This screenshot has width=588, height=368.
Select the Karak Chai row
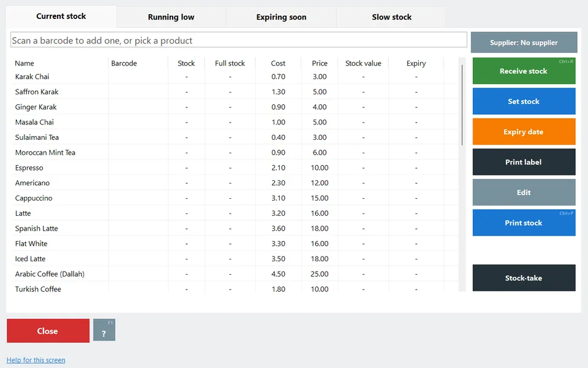[235, 77]
